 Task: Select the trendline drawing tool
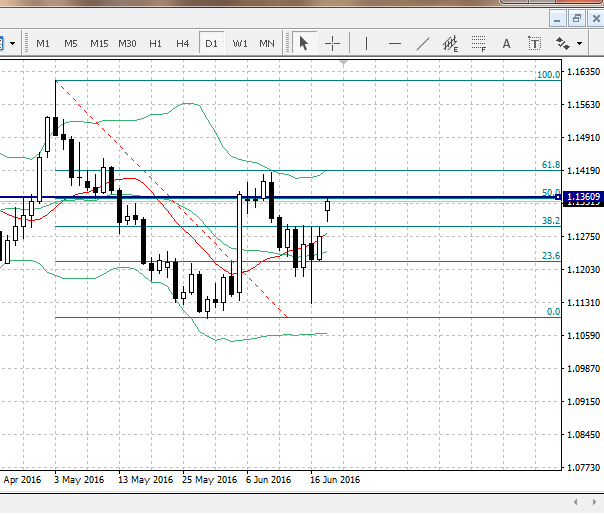pos(423,44)
